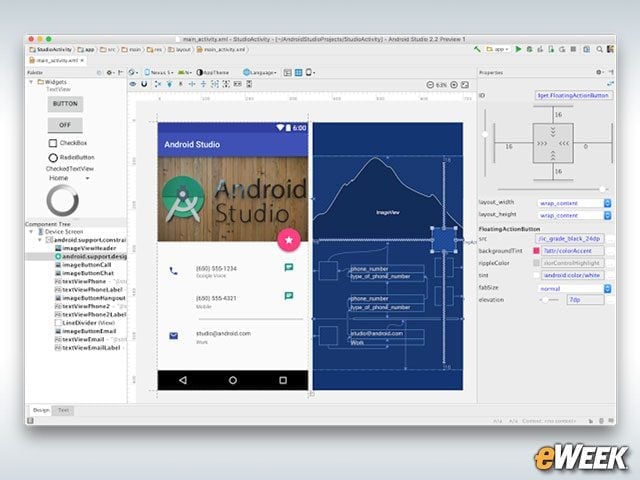Open the Home spinner widget dropdown
This screenshot has height=480, width=640.
tap(69, 178)
